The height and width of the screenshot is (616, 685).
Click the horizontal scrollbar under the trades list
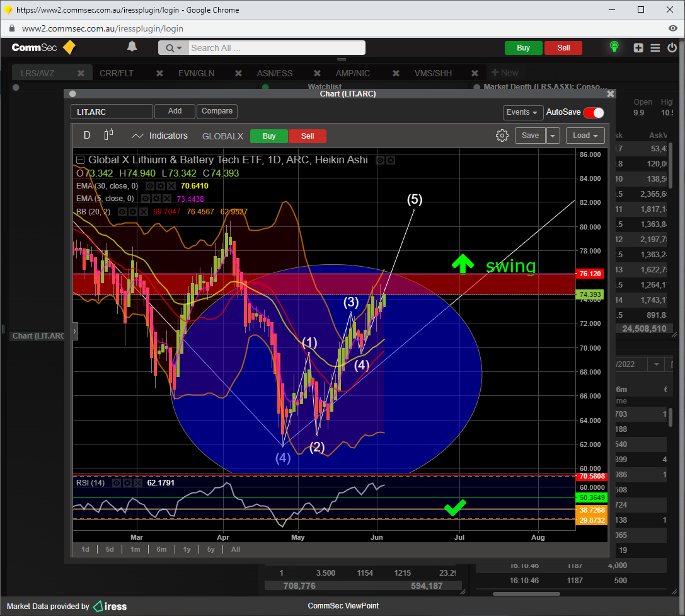[x=526, y=594]
